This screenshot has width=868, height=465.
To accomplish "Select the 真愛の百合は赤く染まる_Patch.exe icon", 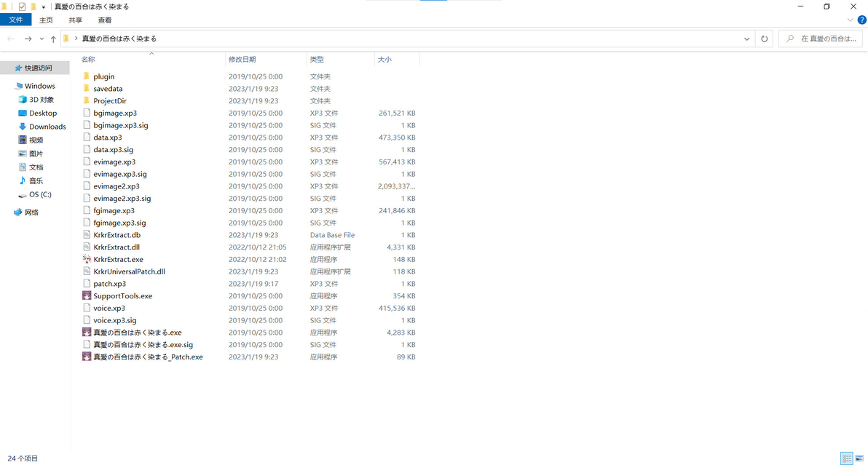I will (x=87, y=357).
